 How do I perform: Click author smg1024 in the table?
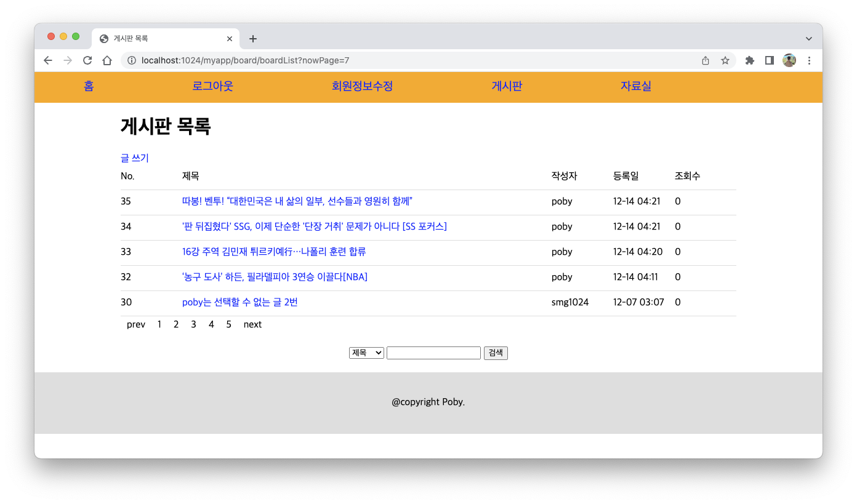click(570, 302)
